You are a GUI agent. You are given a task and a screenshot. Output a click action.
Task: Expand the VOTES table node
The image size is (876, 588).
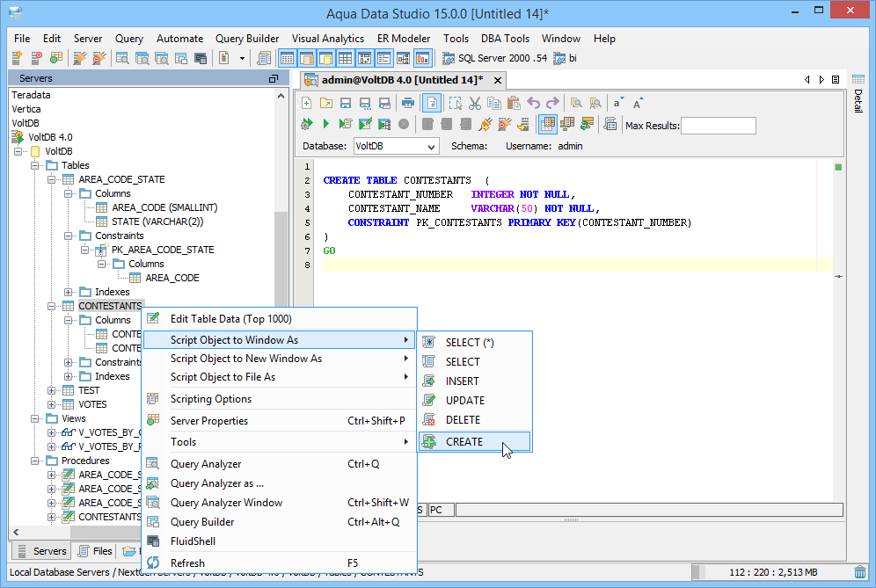coord(52,404)
